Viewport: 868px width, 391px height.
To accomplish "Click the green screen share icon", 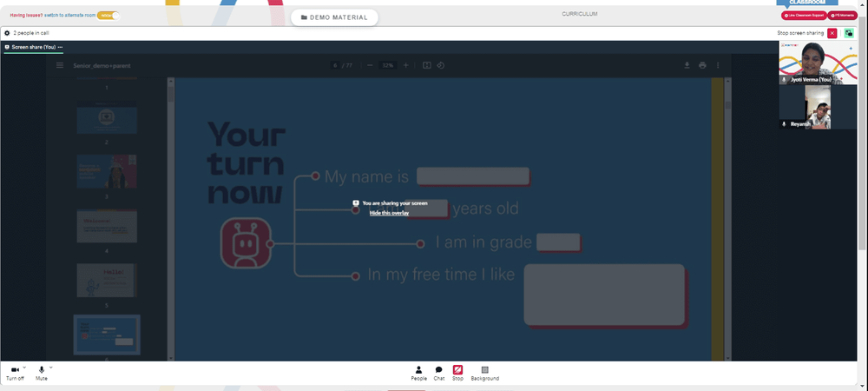I will (x=849, y=33).
